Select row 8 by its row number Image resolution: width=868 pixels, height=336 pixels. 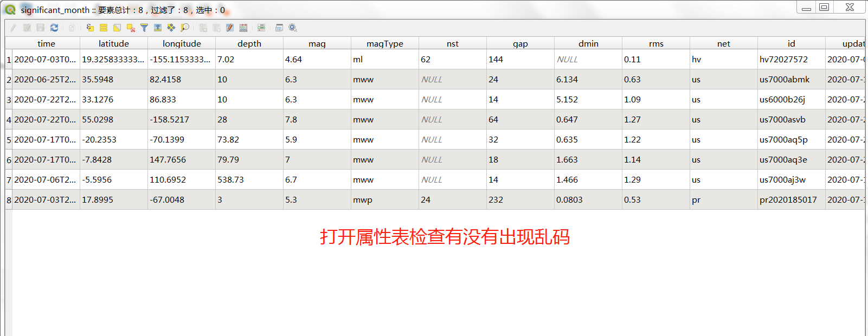[x=9, y=200]
